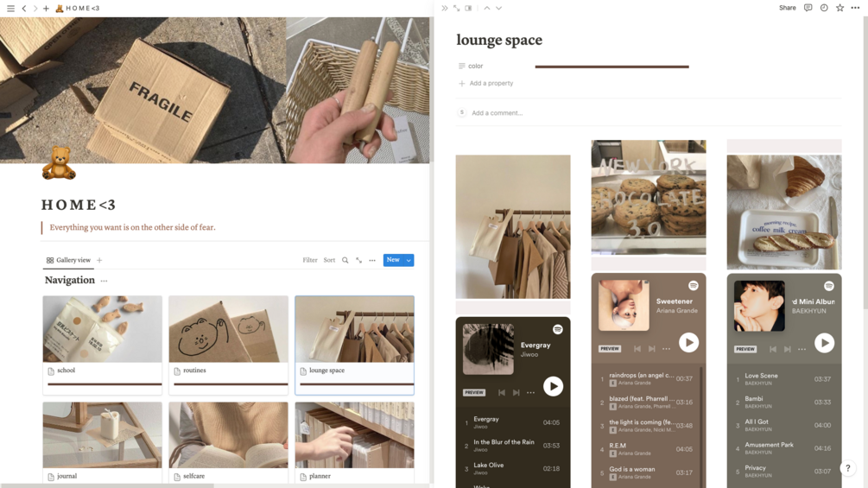Open gallery view options ellipsis
This screenshot has width=868, height=488.
[372, 260]
